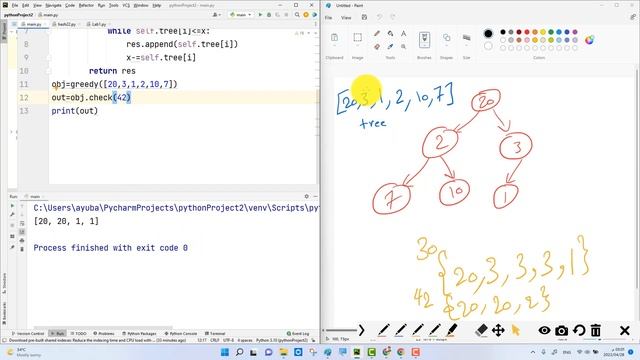Viewport: 640px width, 360px height.
Task: Select the yellow cursor pointer in annotation toolbar
Action: pyautogui.click(x=516, y=330)
